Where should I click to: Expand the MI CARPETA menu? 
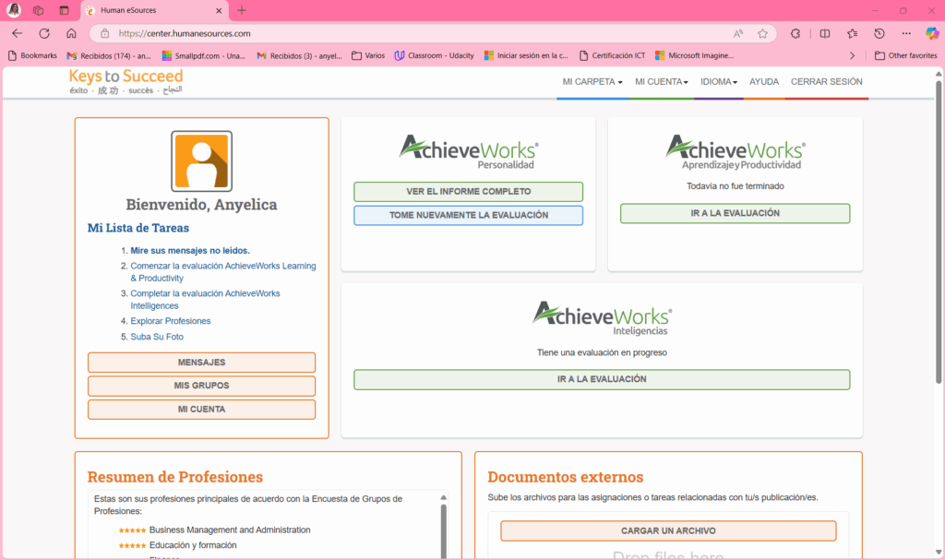coord(592,82)
